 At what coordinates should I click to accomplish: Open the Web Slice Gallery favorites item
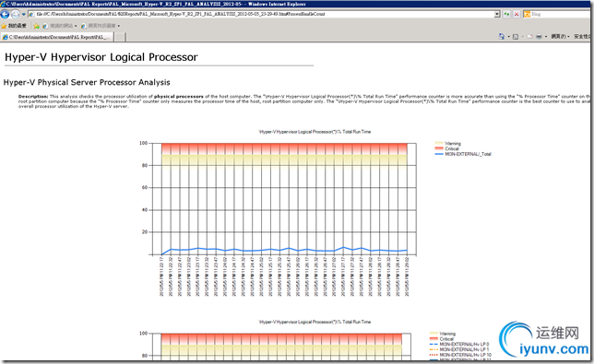tap(101, 26)
